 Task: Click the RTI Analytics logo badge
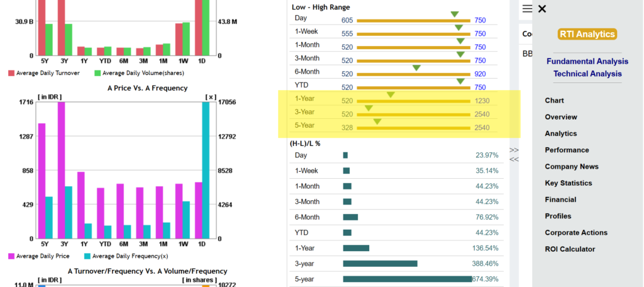[587, 34]
